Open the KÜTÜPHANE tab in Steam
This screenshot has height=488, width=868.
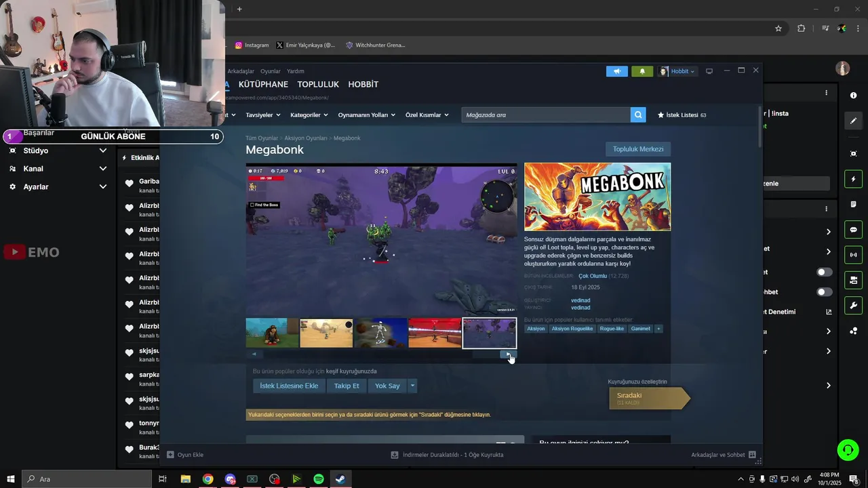pos(263,85)
